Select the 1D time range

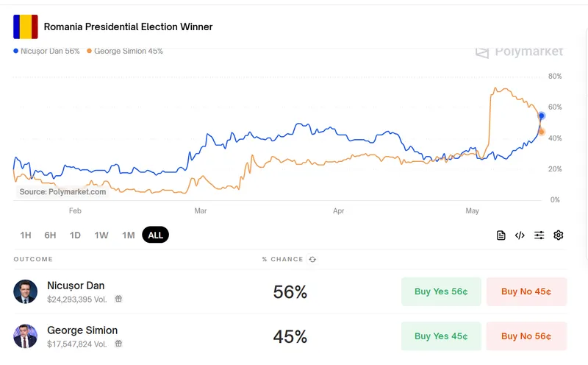pos(75,235)
